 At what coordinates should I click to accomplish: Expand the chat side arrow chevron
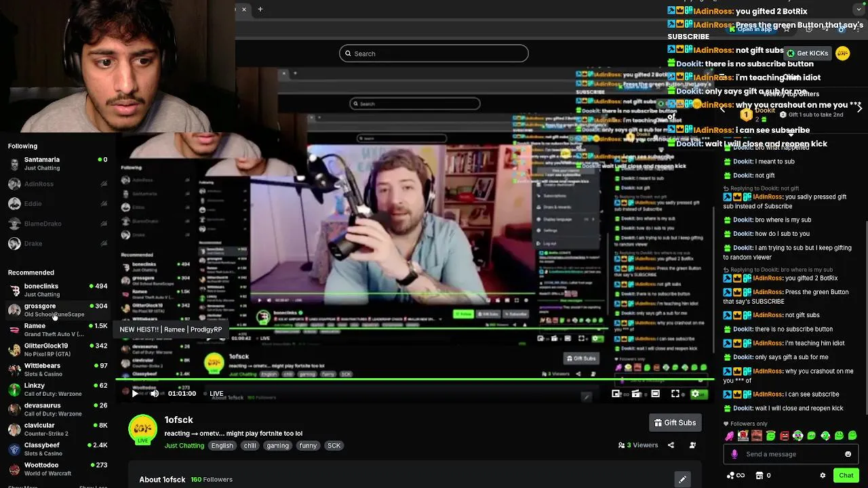860,107
